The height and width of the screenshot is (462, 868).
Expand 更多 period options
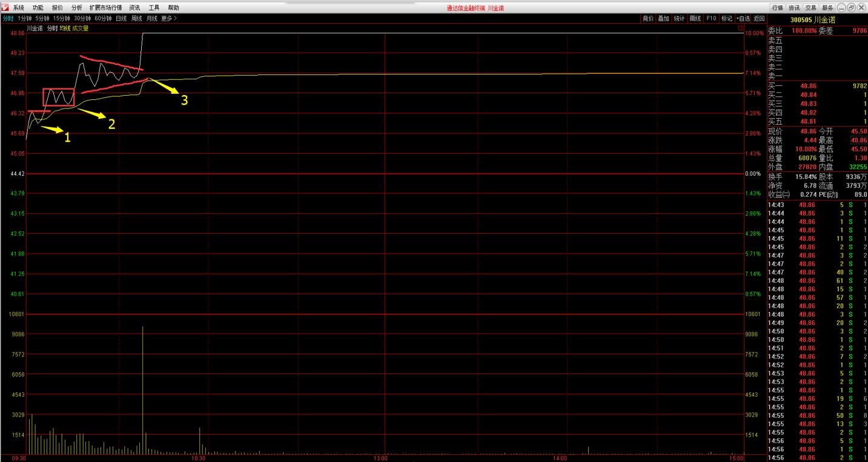(x=169, y=19)
